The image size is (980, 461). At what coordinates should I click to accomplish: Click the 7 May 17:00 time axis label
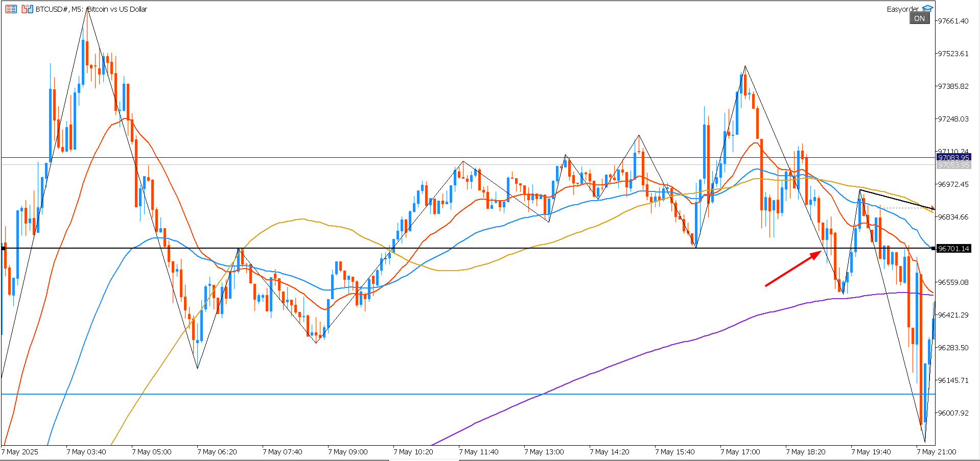coord(740,452)
